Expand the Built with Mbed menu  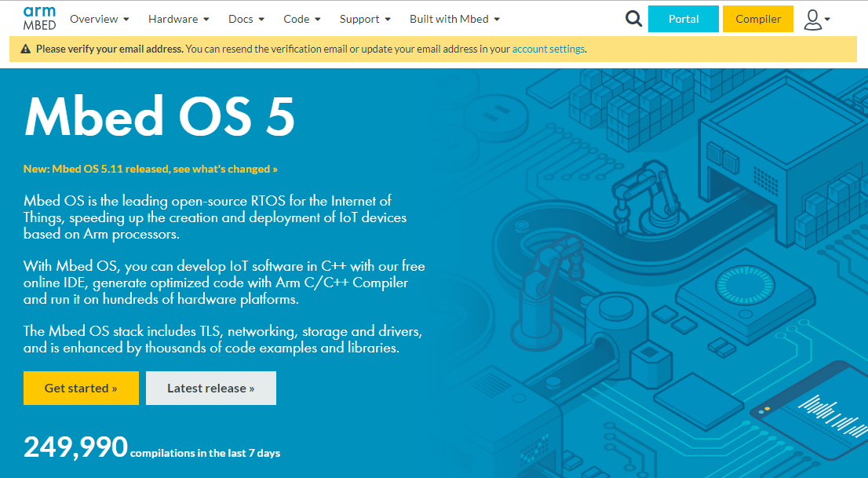click(x=454, y=19)
